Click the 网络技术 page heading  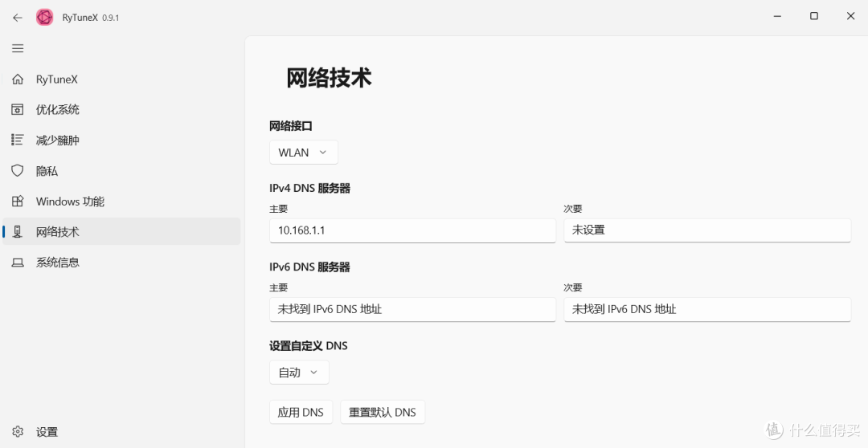pyautogui.click(x=329, y=77)
